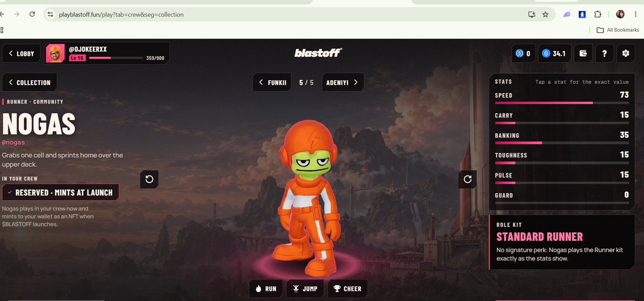The width and height of the screenshot is (644, 301).
Task: Return to Collection
Action: click(x=30, y=83)
